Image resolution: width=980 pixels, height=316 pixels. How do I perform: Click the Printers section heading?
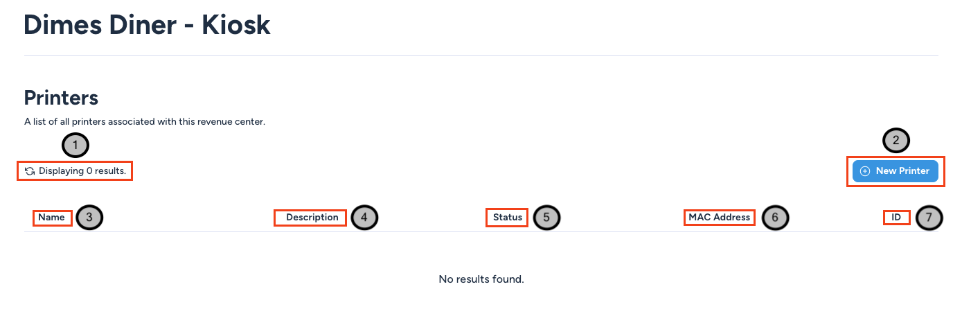pyautogui.click(x=61, y=98)
